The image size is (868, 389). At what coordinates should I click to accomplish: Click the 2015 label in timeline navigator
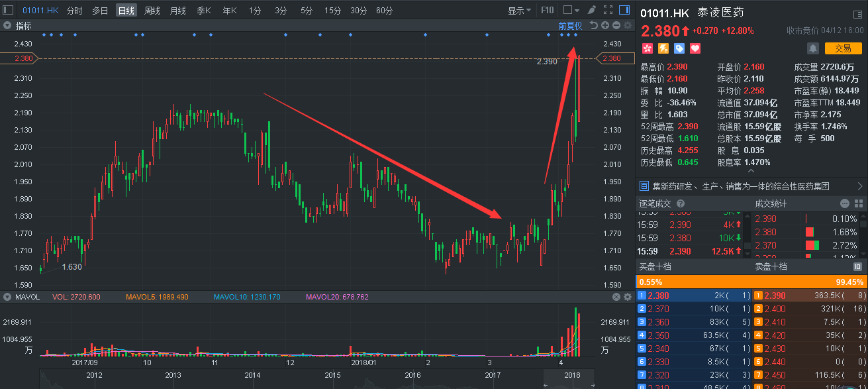[x=332, y=375]
